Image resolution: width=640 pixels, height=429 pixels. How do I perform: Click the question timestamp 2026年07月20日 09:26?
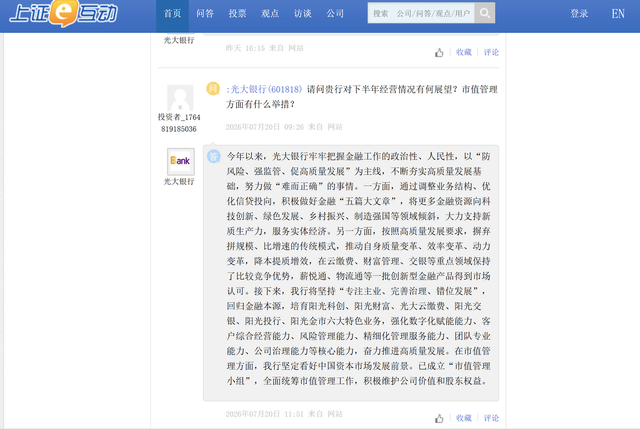[x=265, y=127]
